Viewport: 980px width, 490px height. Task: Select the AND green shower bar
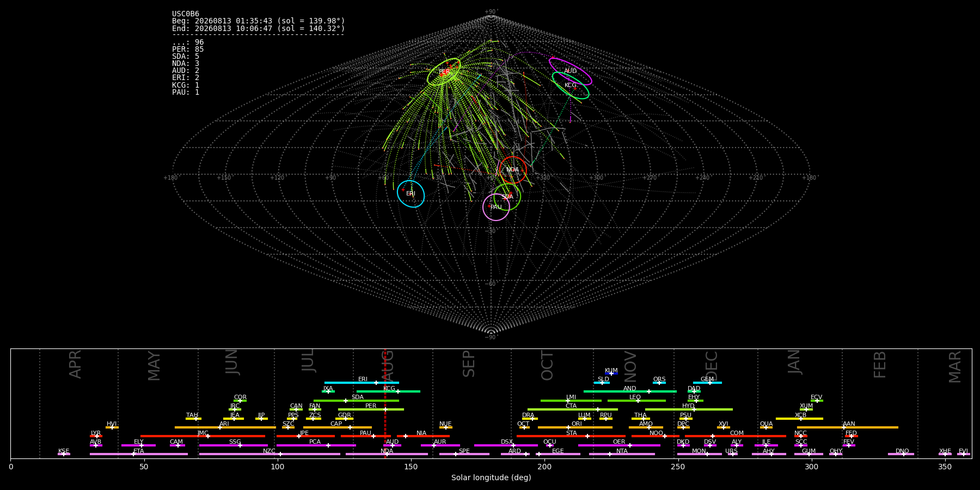(x=630, y=391)
